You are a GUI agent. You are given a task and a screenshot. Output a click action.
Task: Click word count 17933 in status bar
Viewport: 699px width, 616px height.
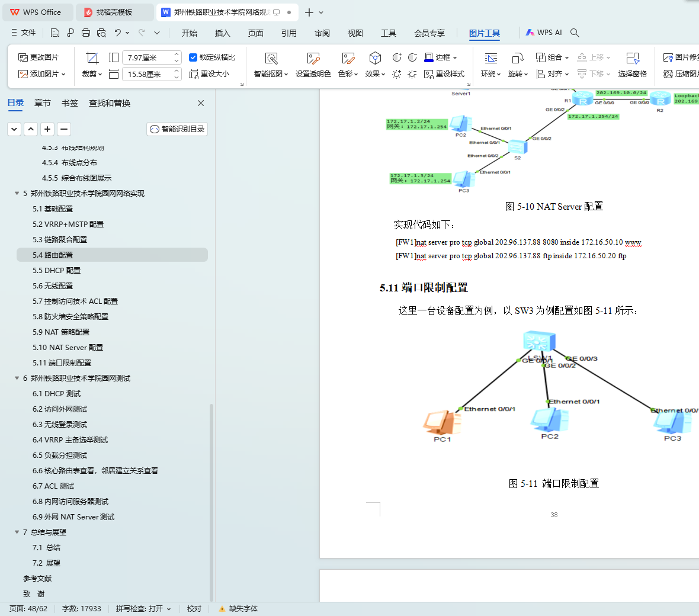click(82, 609)
